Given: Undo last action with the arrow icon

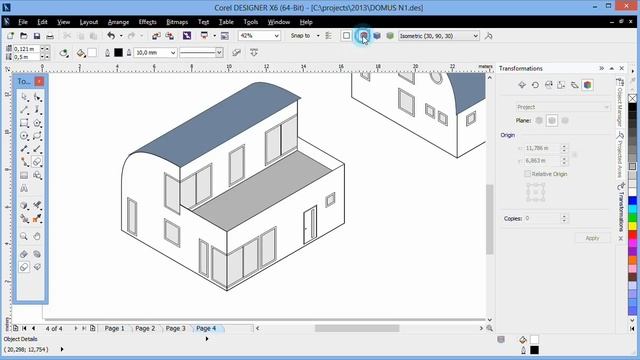Looking at the screenshot, I should tap(111, 36).
